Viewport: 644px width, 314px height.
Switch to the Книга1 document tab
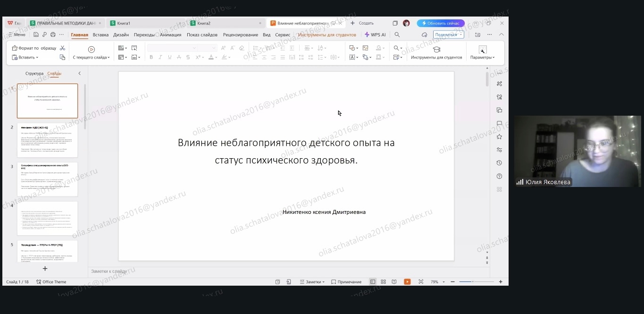click(x=124, y=23)
